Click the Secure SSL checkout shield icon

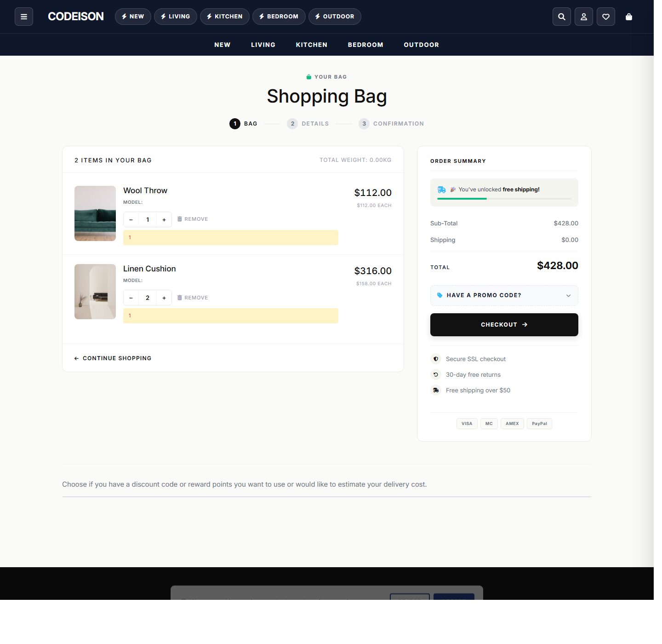point(435,359)
